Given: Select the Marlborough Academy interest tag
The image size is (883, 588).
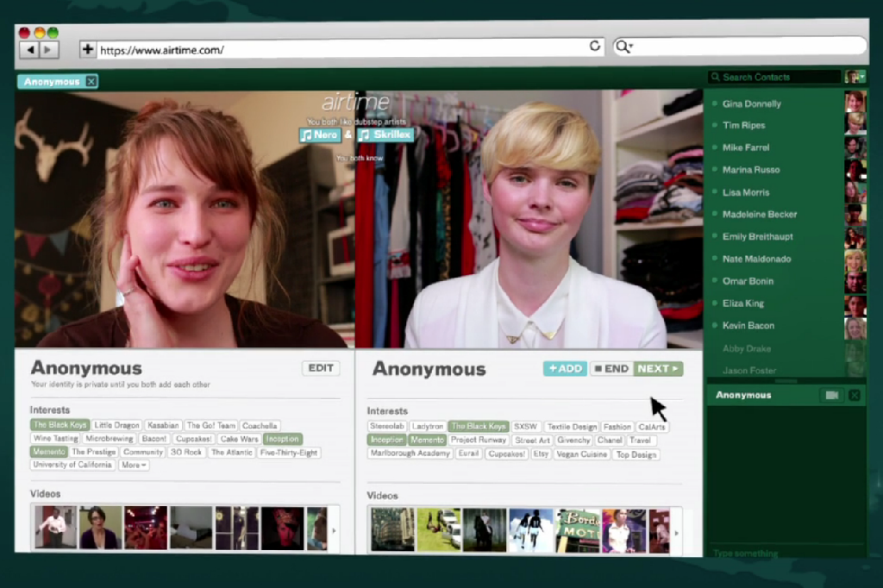Looking at the screenshot, I should pos(410,454).
